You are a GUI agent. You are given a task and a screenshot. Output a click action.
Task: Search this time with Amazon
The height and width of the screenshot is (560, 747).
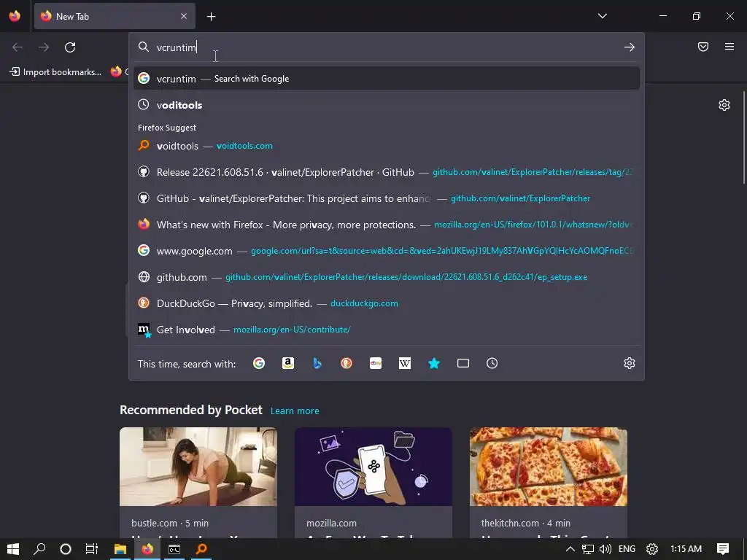287,363
